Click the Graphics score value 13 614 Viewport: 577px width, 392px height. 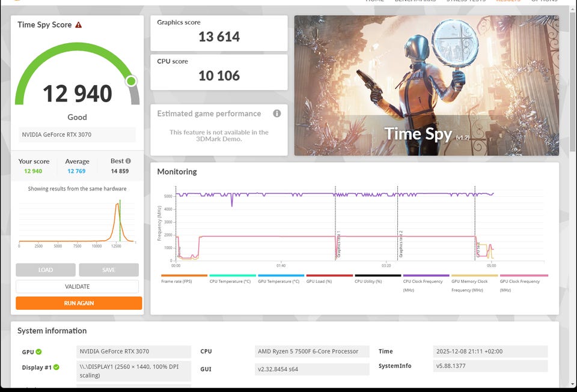[x=219, y=37]
